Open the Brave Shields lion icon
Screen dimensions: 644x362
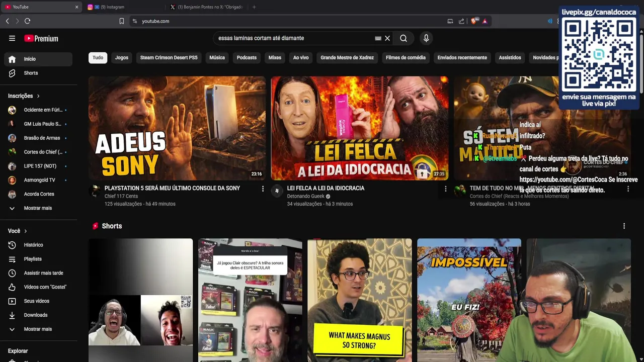(473, 21)
